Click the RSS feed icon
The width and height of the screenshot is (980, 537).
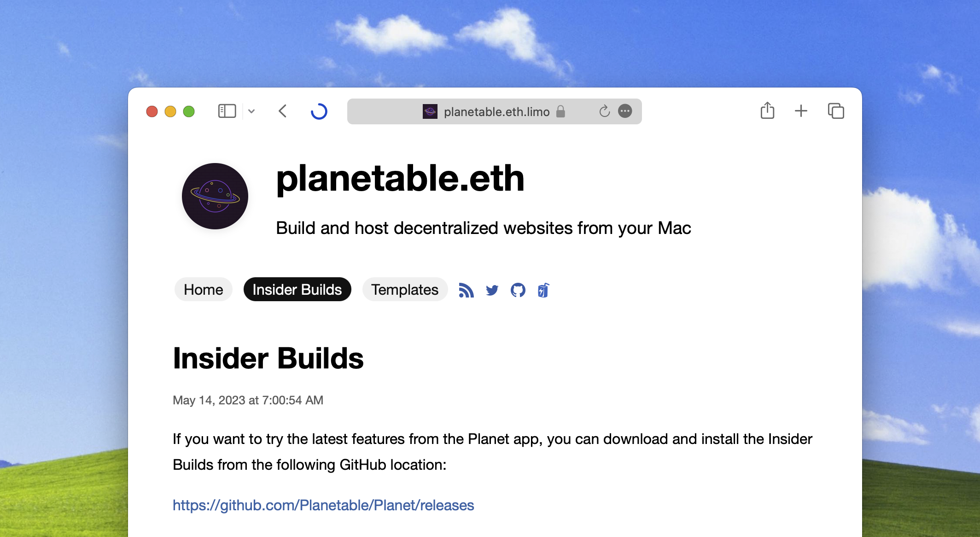(x=466, y=289)
